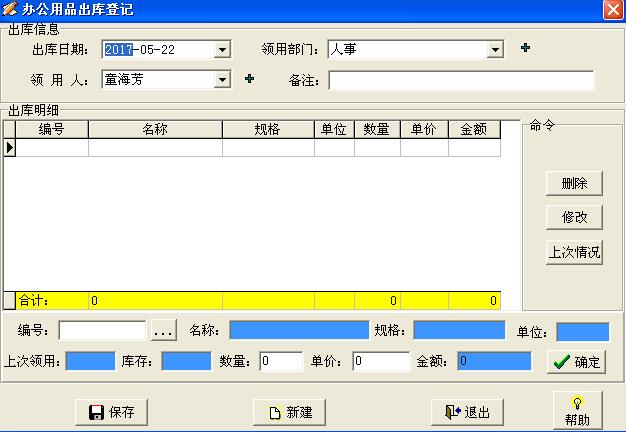
Task: Click the blue 单位 unit field
Action: (583, 332)
